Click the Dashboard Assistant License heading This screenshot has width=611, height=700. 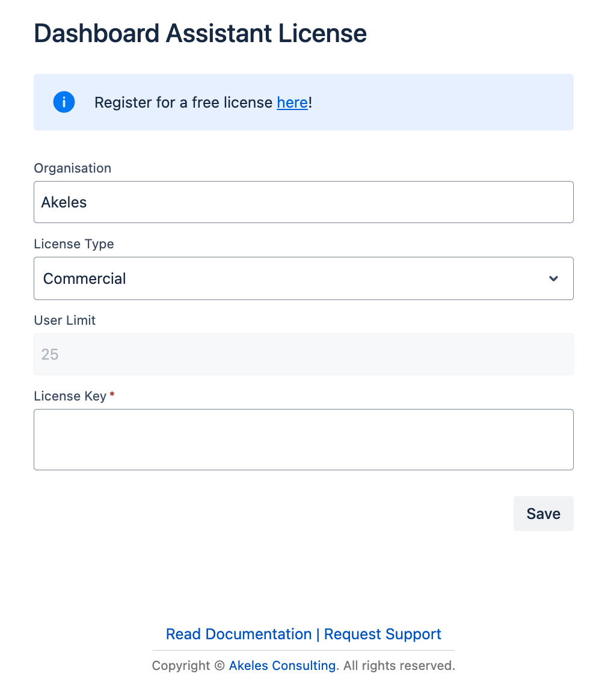point(200,34)
